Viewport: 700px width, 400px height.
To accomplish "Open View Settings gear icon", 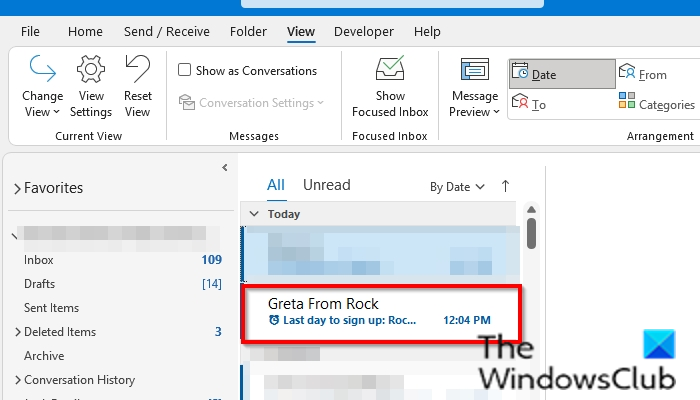I will click(x=91, y=70).
